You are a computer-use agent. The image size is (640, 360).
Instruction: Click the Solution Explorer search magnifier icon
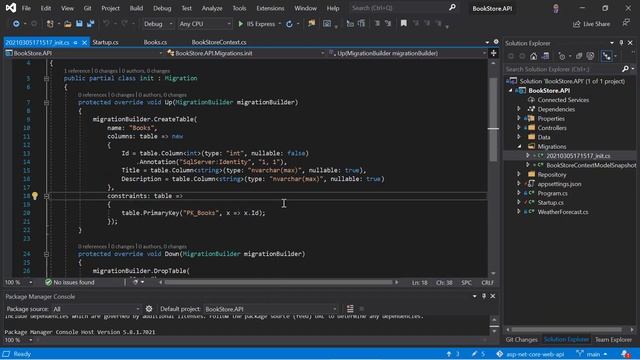pyautogui.click(x=625, y=69)
